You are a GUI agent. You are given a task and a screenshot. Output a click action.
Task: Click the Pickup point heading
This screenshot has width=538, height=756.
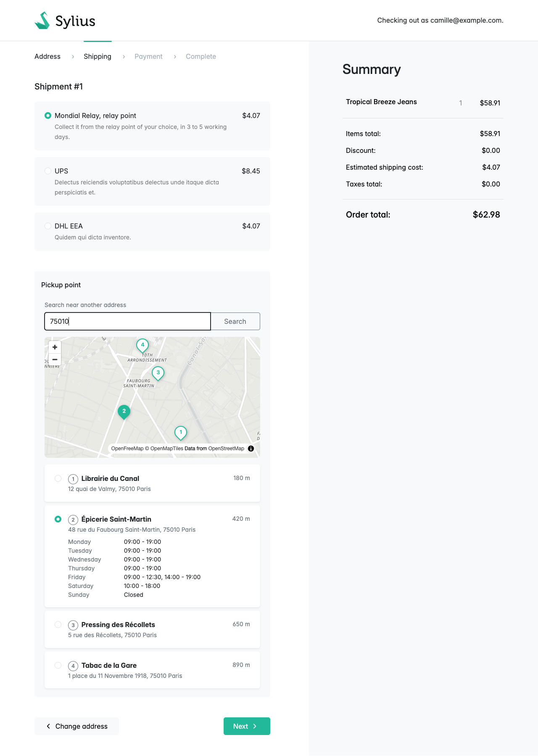[61, 285]
